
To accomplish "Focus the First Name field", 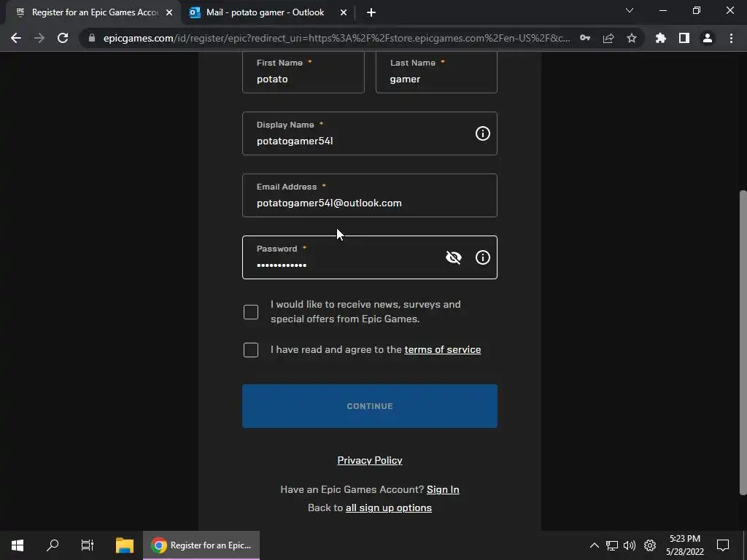I will click(x=303, y=72).
